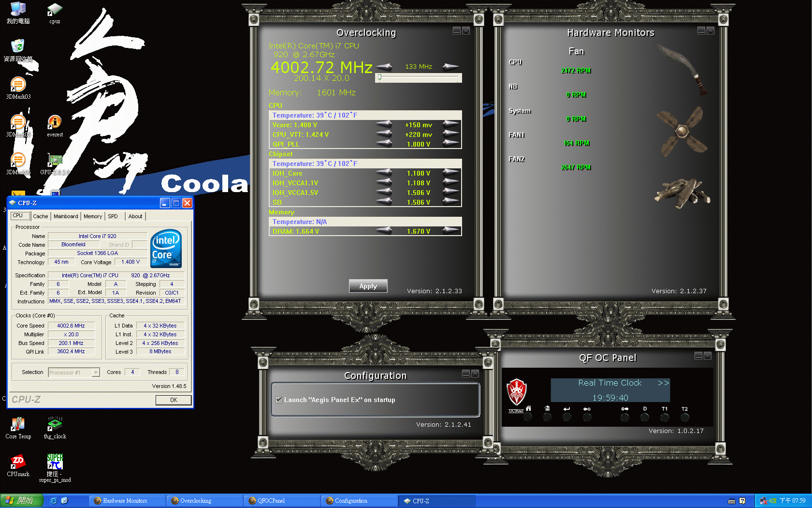Viewport: 812px width, 508px height.
Task: Decrease IOH_Core voltage
Action: pyautogui.click(x=384, y=173)
